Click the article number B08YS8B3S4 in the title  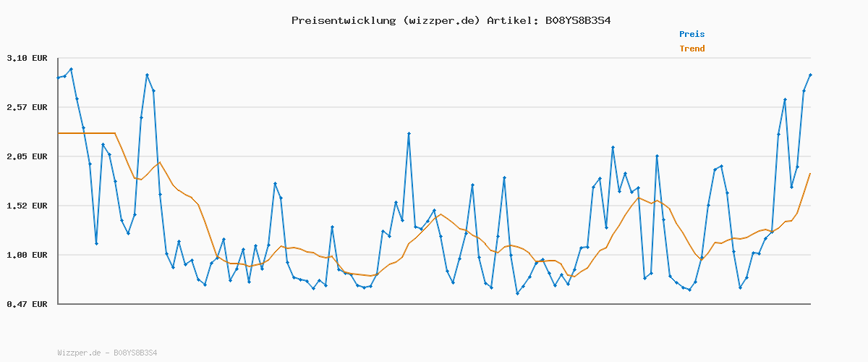click(x=578, y=20)
